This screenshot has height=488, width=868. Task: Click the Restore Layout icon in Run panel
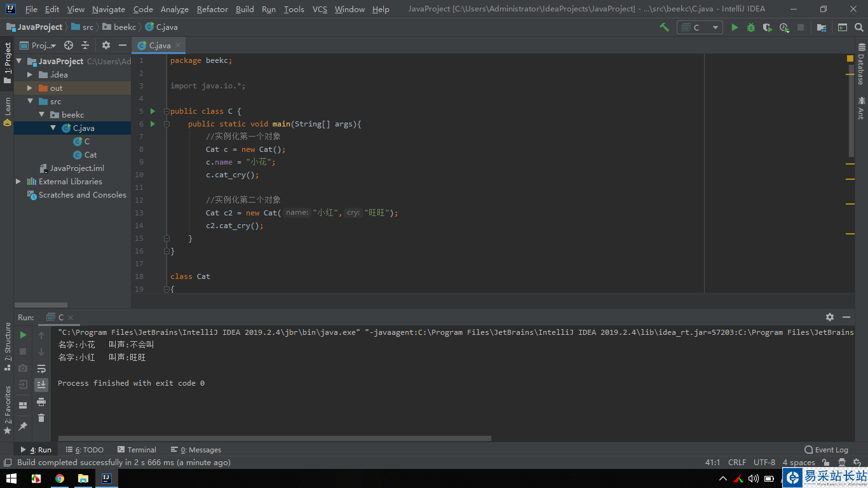23,405
